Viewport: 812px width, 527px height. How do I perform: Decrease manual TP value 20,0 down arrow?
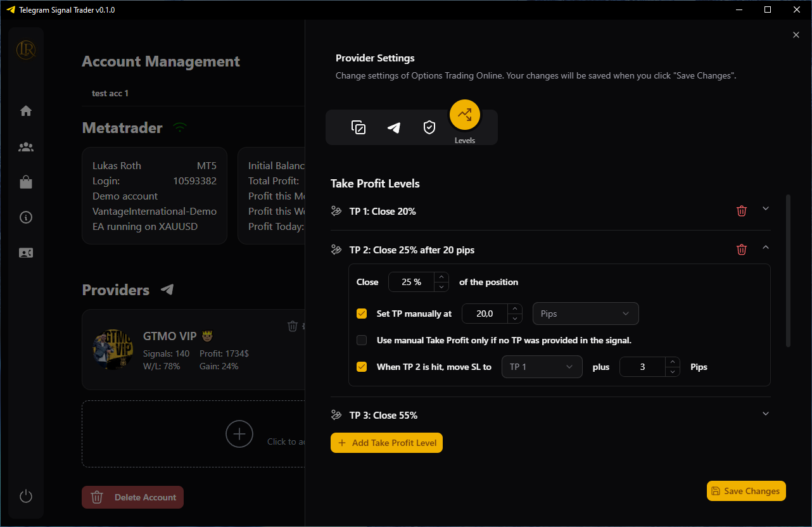pyautogui.click(x=515, y=319)
